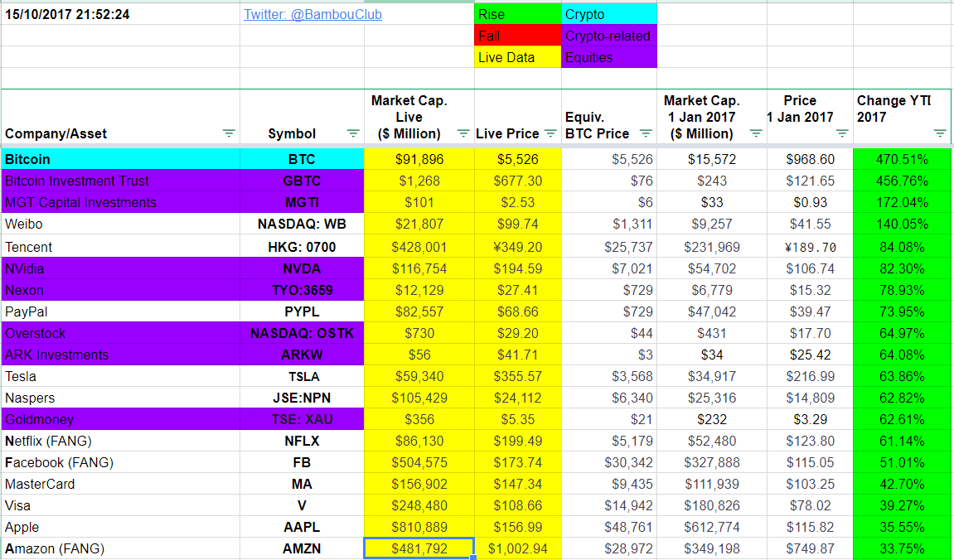Screen dimensions: 954x560
Task: Open the Market Cap. 1 Jan 2017 filter
Action: tap(756, 133)
